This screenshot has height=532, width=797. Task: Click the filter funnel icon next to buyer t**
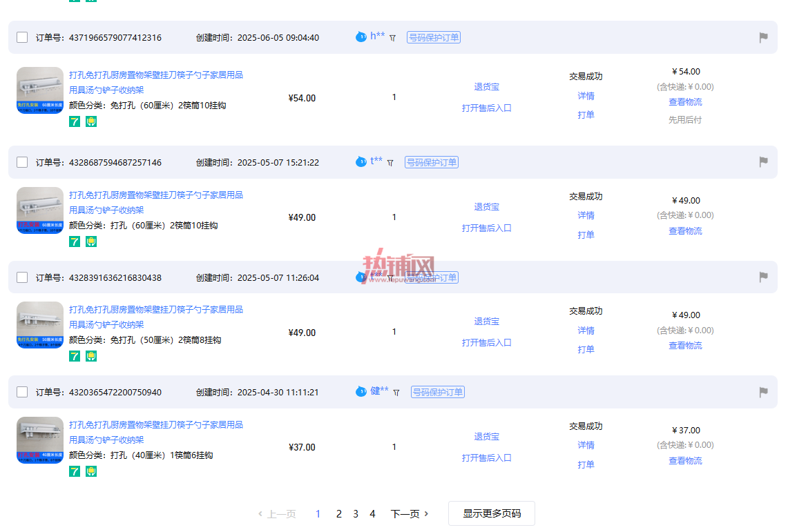(x=390, y=163)
